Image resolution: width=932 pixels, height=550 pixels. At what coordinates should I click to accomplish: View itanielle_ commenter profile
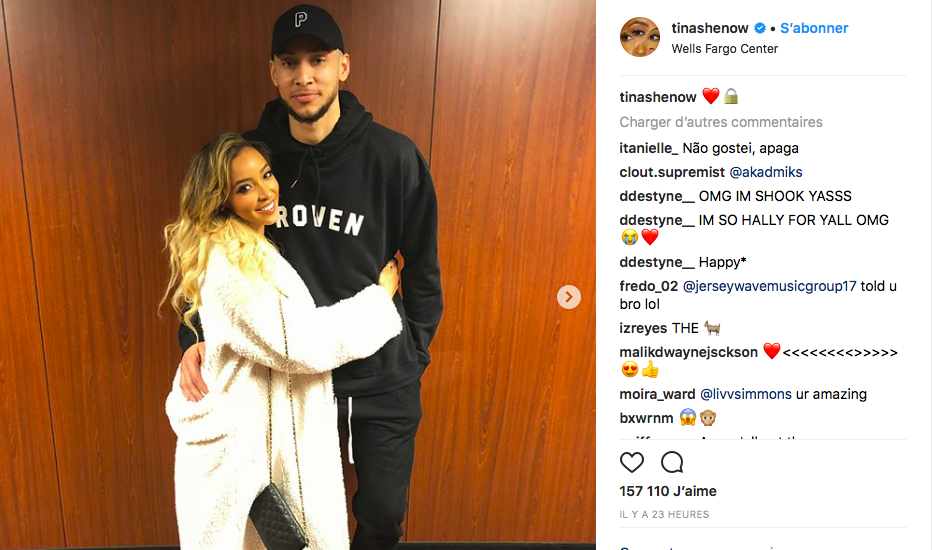(x=648, y=148)
